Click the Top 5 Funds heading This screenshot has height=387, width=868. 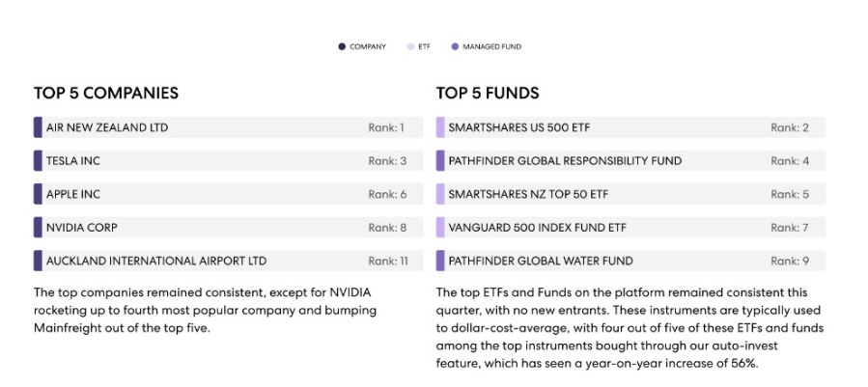[x=488, y=94]
